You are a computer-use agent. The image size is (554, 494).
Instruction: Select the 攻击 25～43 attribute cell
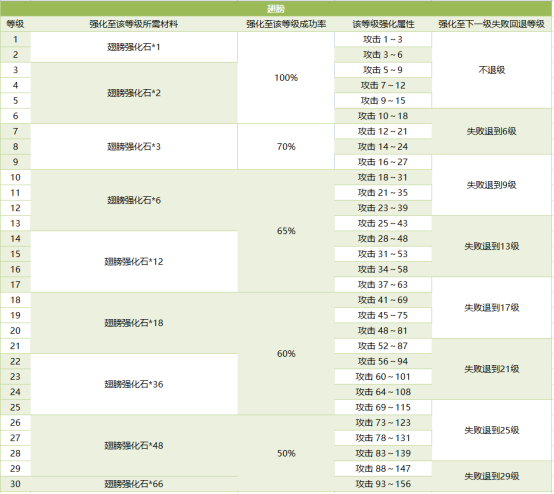(383, 223)
